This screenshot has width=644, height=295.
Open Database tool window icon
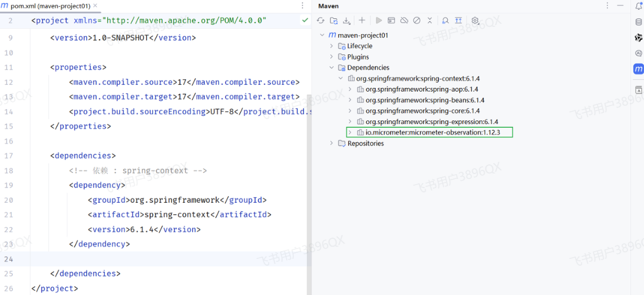click(639, 21)
